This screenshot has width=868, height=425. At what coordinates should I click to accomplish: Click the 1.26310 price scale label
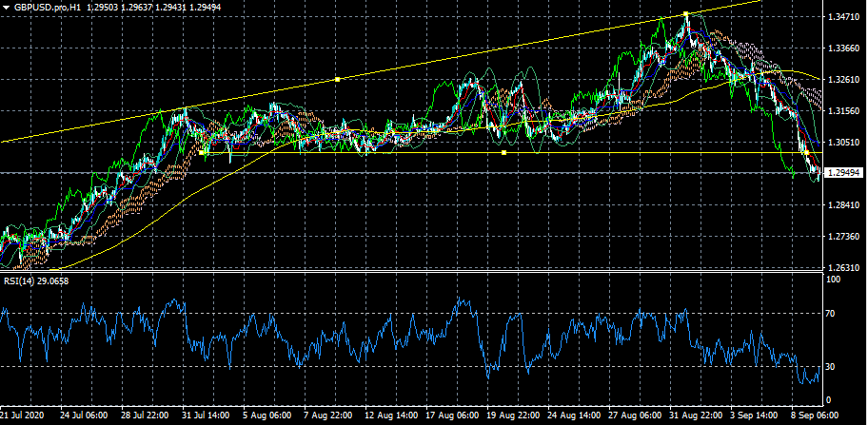click(844, 267)
